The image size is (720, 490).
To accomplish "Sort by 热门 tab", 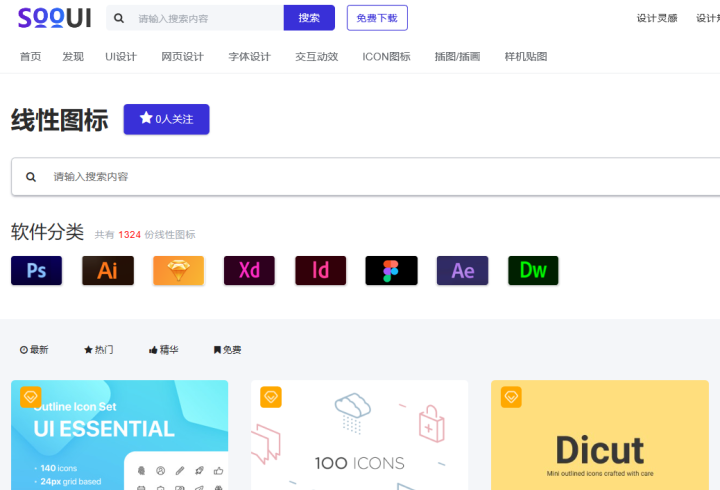I will [99, 350].
